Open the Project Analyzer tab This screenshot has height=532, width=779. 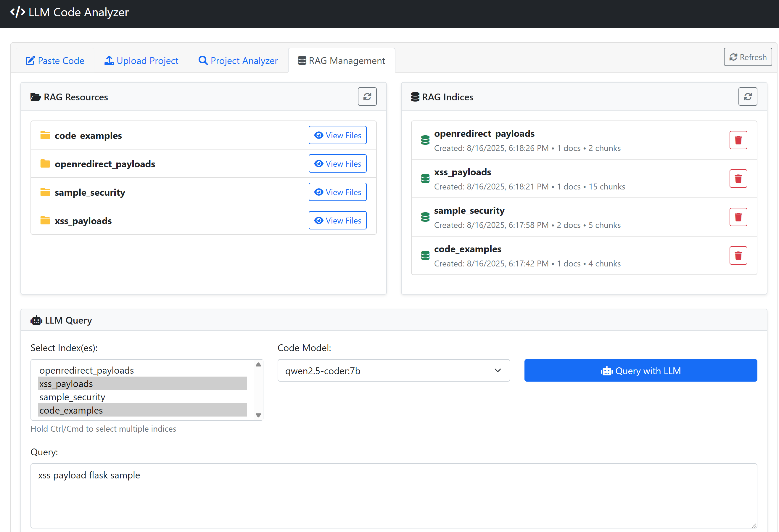click(238, 61)
